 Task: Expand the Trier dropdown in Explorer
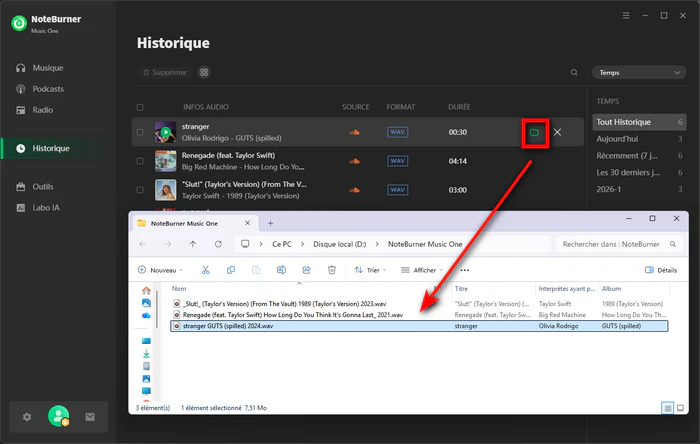click(369, 270)
